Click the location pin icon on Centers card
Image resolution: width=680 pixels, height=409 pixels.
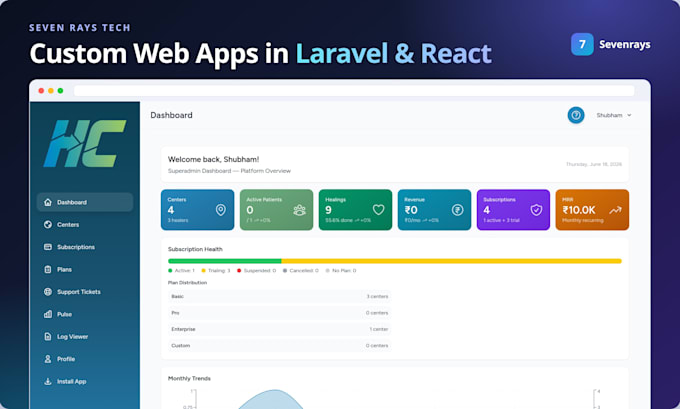click(x=221, y=210)
